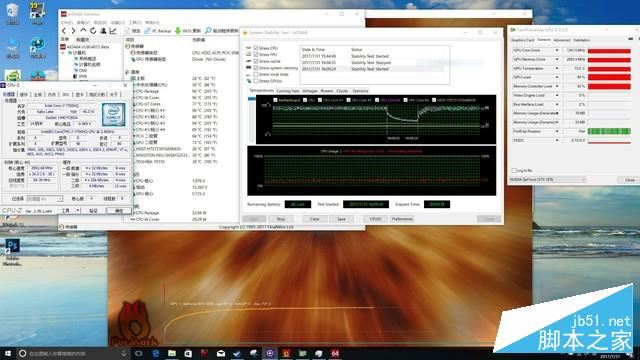Open Video Engine Load sensor dropdown
Image resolution: width=640 pixels, height=360 pixels.
coord(557,96)
